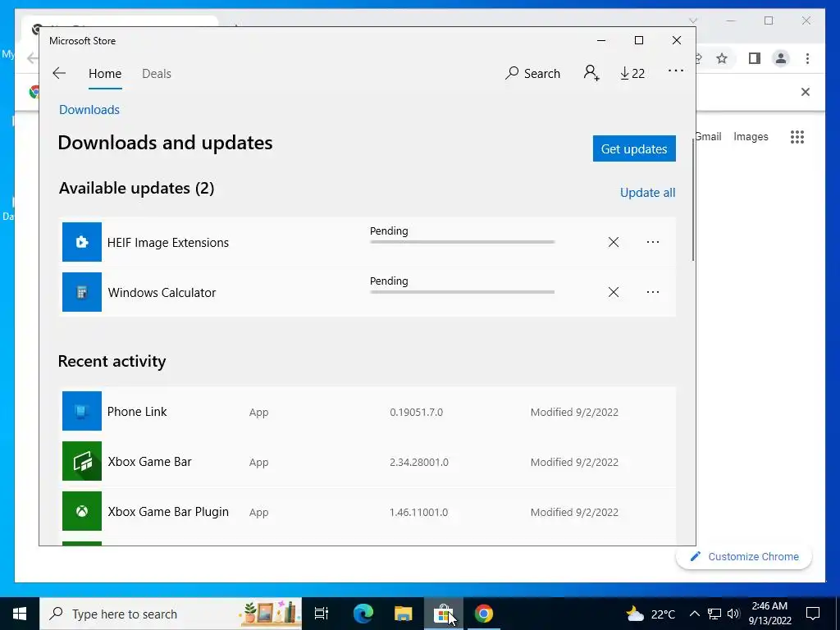Click the Windows Calculator progress bar

pos(463,292)
